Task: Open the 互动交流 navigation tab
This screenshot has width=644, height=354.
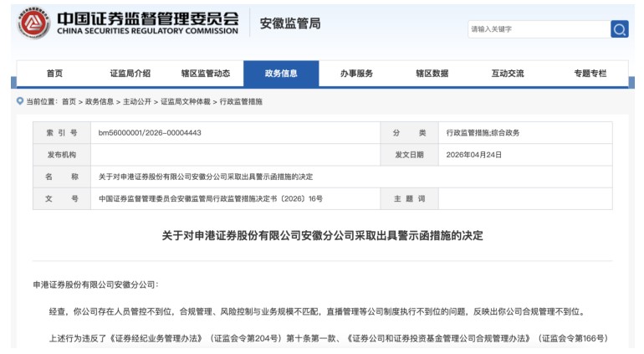Action: (508, 73)
